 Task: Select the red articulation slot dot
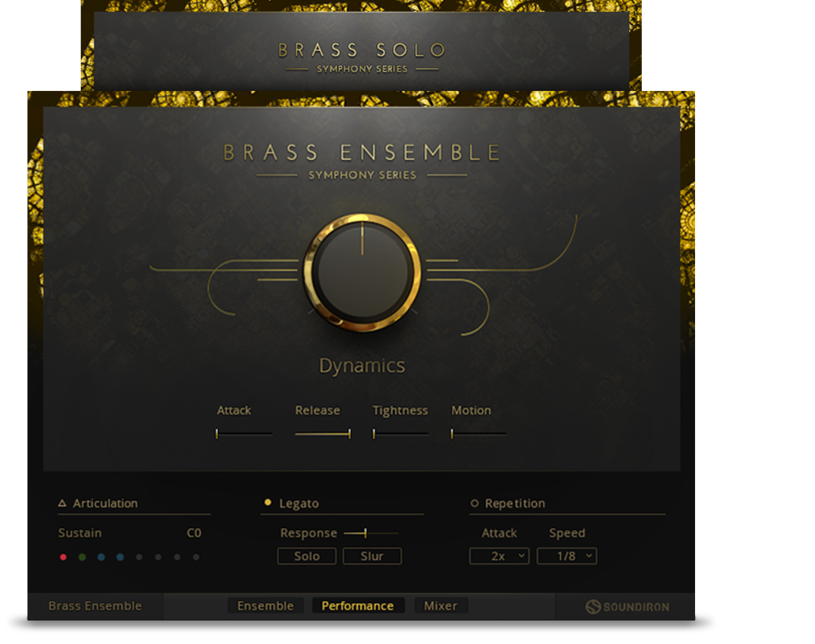click(x=63, y=557)
